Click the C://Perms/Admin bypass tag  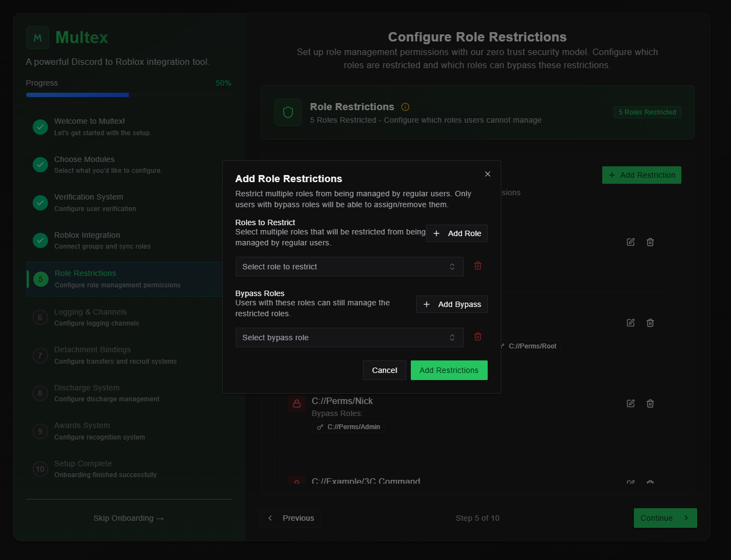click(x=349, y=427)
